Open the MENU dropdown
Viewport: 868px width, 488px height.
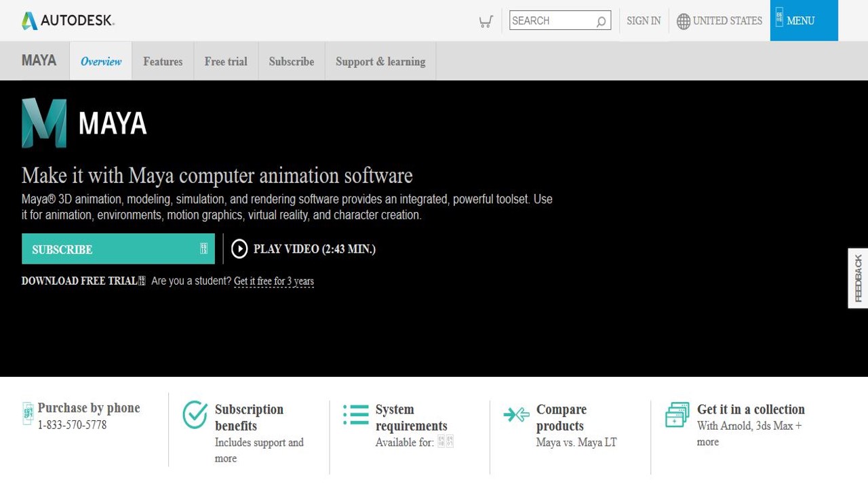coord(803,20)
